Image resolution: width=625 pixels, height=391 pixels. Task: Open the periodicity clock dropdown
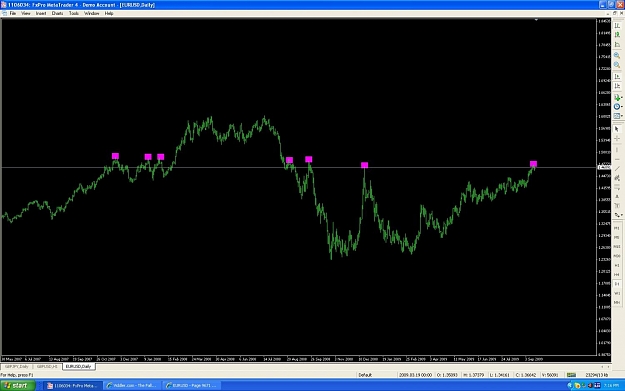[618, 106]
